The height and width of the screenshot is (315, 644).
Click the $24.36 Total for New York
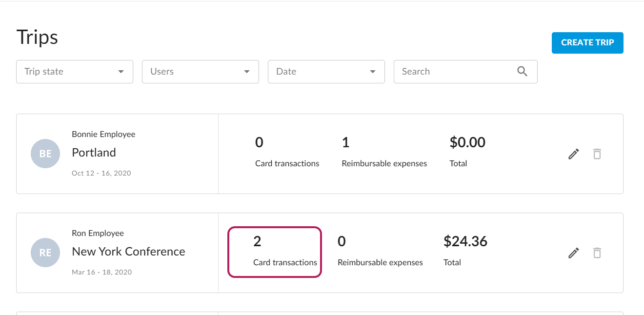tap(465, 242)
